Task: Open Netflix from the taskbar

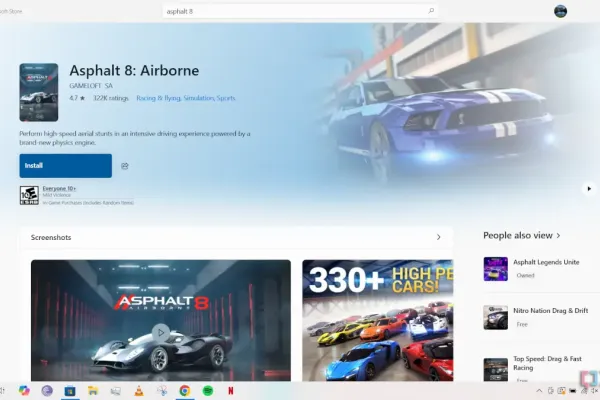Action: (231, 391)
